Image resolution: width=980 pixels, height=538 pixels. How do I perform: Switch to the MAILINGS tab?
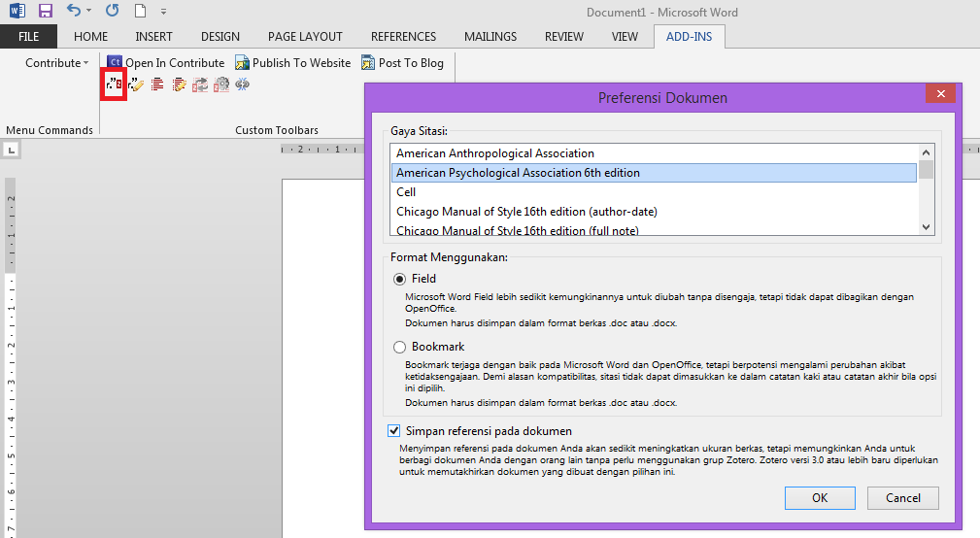pyautogui.click(x=490, y=36)
